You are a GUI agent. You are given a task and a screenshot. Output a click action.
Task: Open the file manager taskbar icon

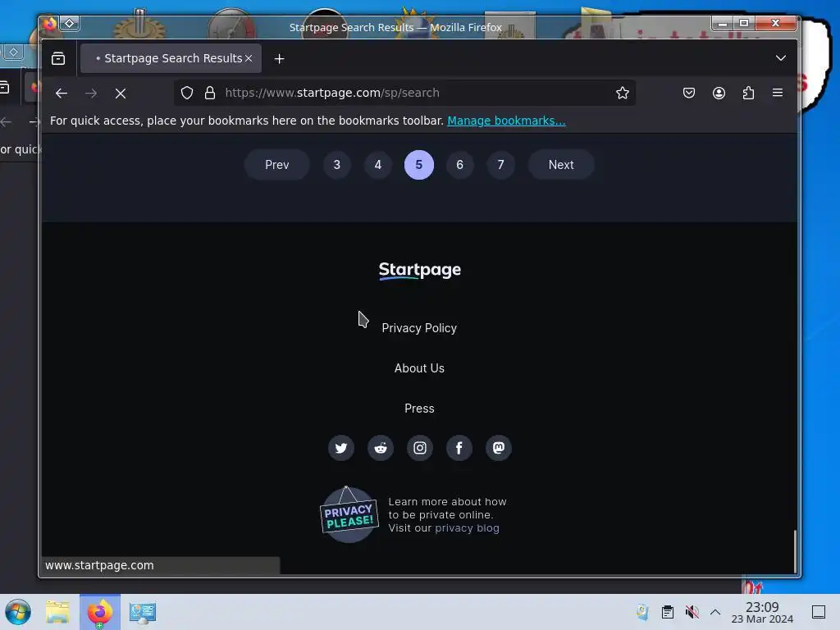point(57,612)
